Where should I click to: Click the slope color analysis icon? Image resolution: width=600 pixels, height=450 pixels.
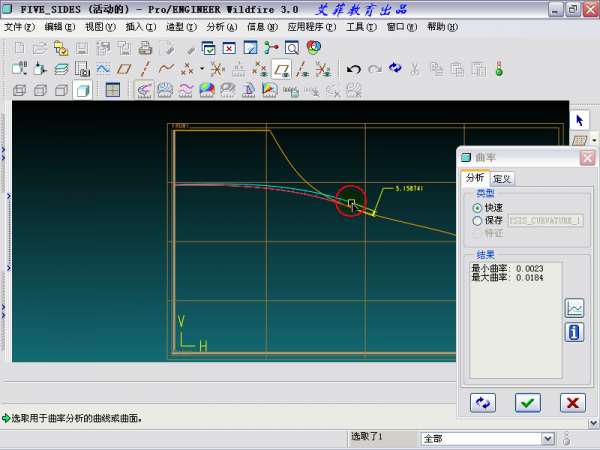tap(269, 90)
